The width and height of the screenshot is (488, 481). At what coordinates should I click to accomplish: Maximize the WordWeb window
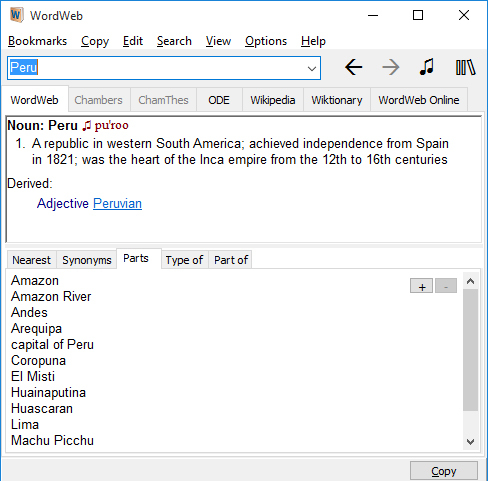coord(418,15)
